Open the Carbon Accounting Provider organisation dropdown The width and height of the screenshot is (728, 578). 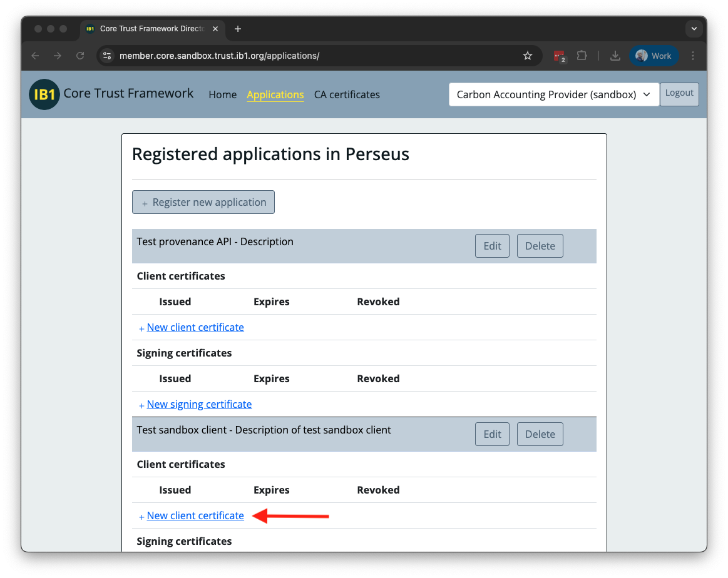pyautogui.click(x=554, y=94)
